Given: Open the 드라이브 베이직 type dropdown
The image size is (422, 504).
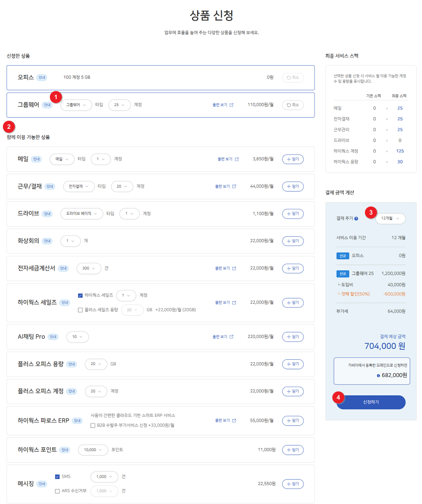Looking at the screenshot, I should click(82, 214).
